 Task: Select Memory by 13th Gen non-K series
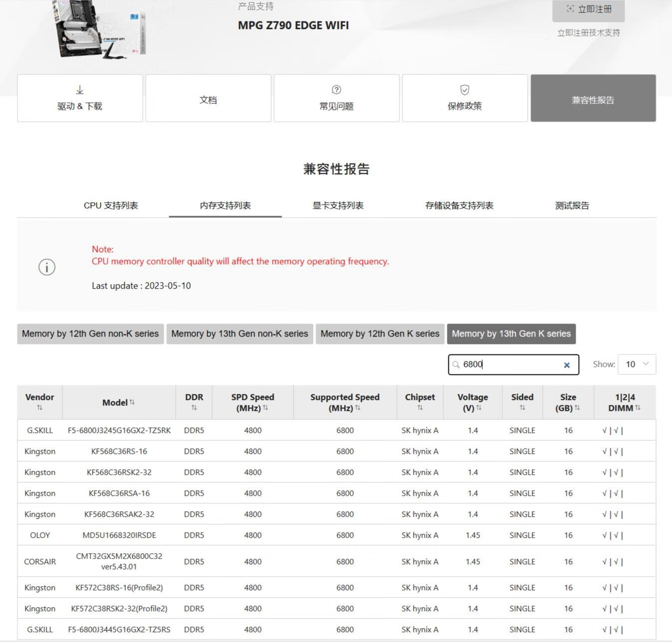(x=240, y=333)
